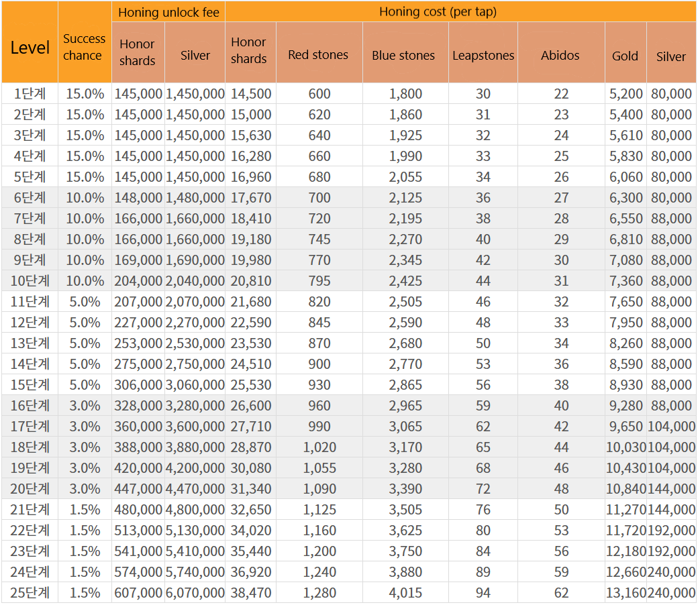
Task: Select honor shards value 20,810
Action: pos(251,280)
